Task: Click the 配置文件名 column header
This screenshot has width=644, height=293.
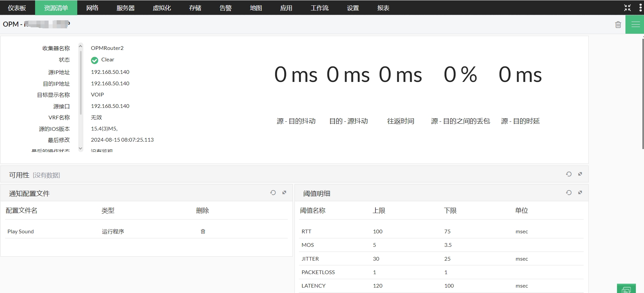Action: (x=22, y=210)
